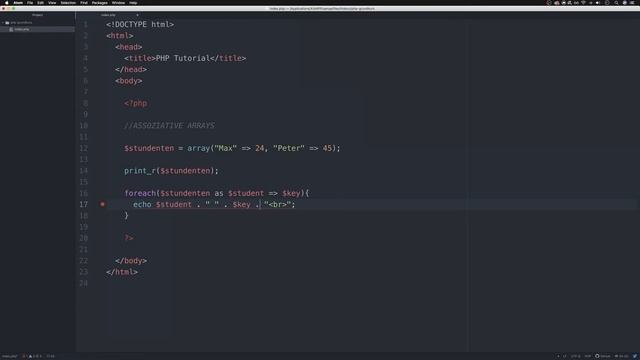The image size is (640, 360).
Task: Open Notification Center icon at menu bar end
Action: (x=632, y=2)
